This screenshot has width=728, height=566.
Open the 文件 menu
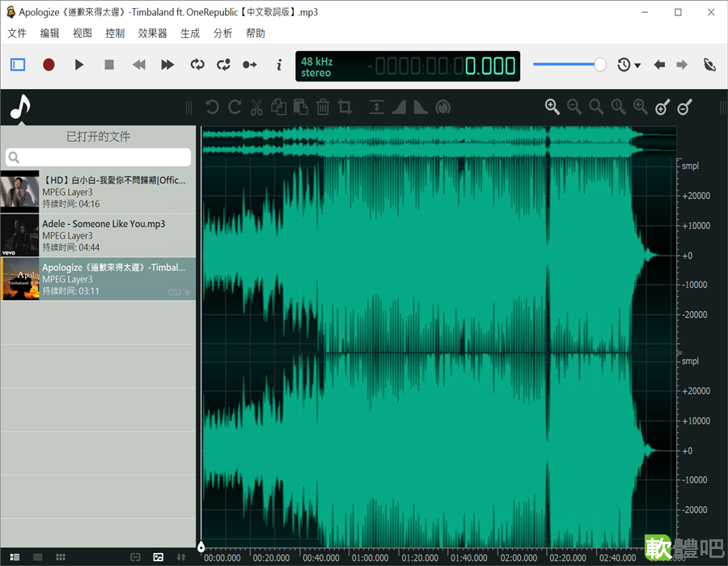click(x=17, y=33)
